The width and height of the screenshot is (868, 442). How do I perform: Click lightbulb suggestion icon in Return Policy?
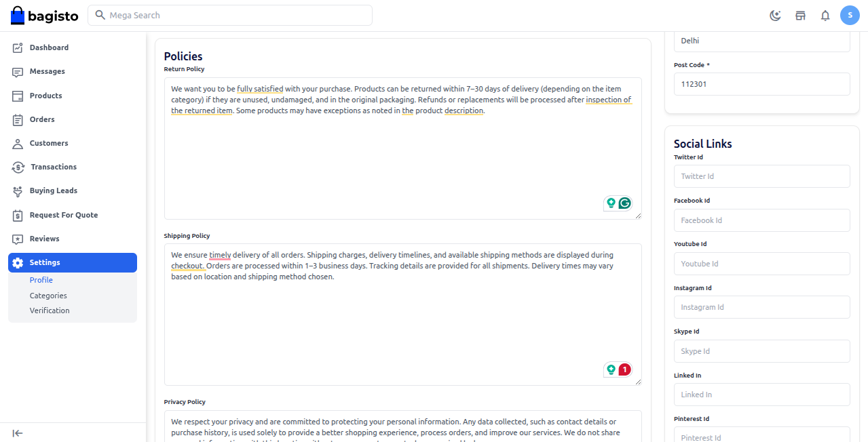(611, 203)
